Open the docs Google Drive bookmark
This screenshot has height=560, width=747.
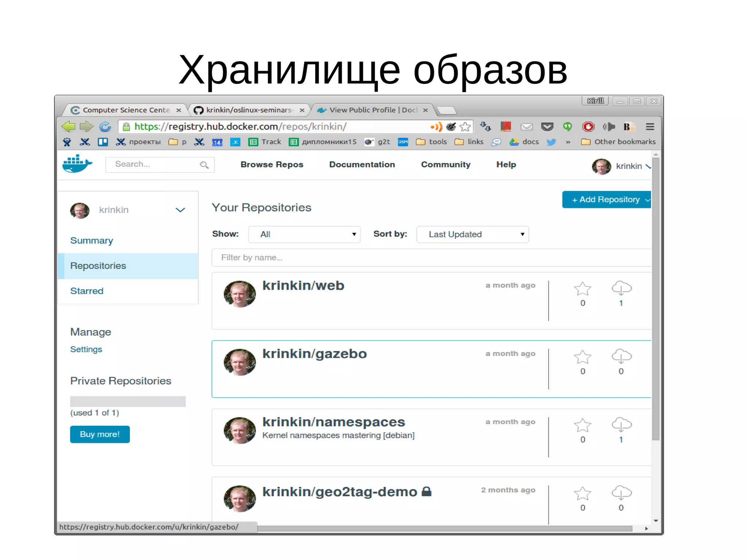point(524,142)
